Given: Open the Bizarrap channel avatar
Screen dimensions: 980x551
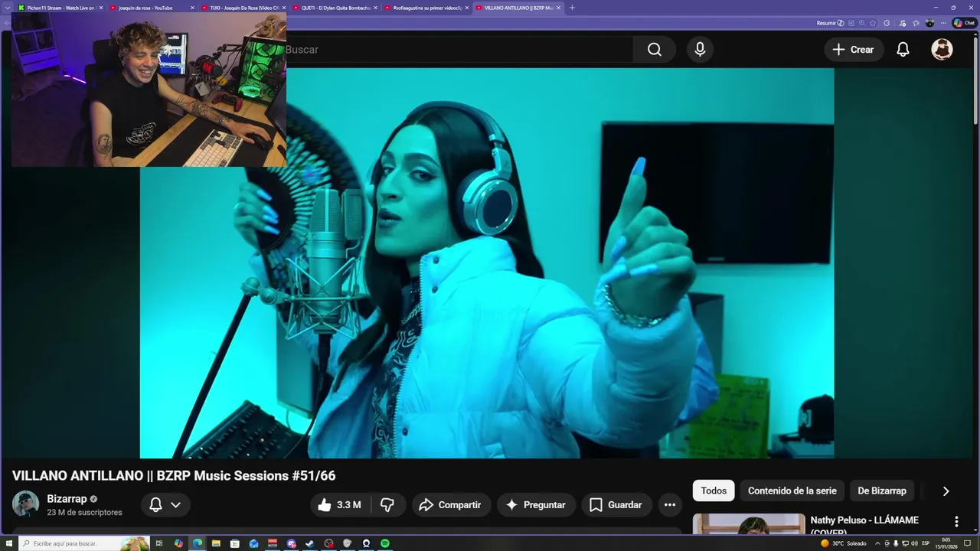Looking at the screenshot, I should [25, 504].
